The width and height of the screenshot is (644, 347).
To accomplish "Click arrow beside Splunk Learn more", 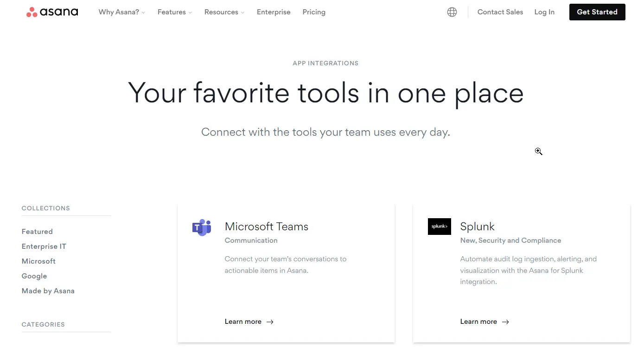I will (505, 322).
